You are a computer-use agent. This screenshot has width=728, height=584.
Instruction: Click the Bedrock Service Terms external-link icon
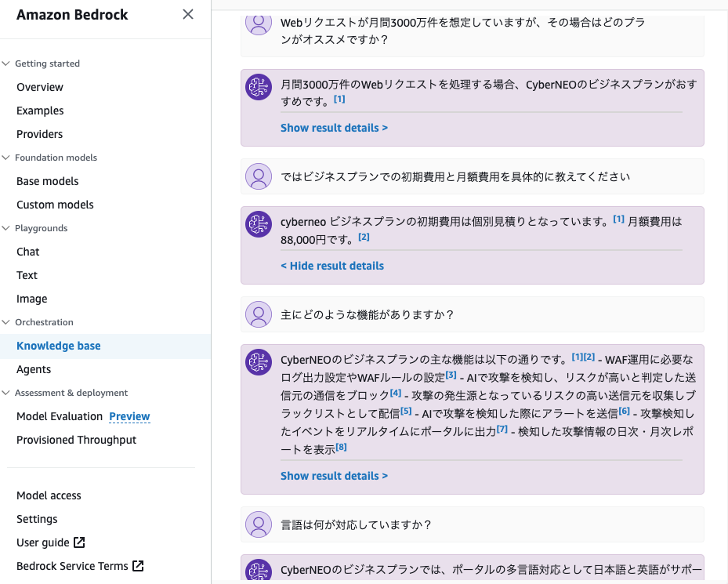pos(138,566)
